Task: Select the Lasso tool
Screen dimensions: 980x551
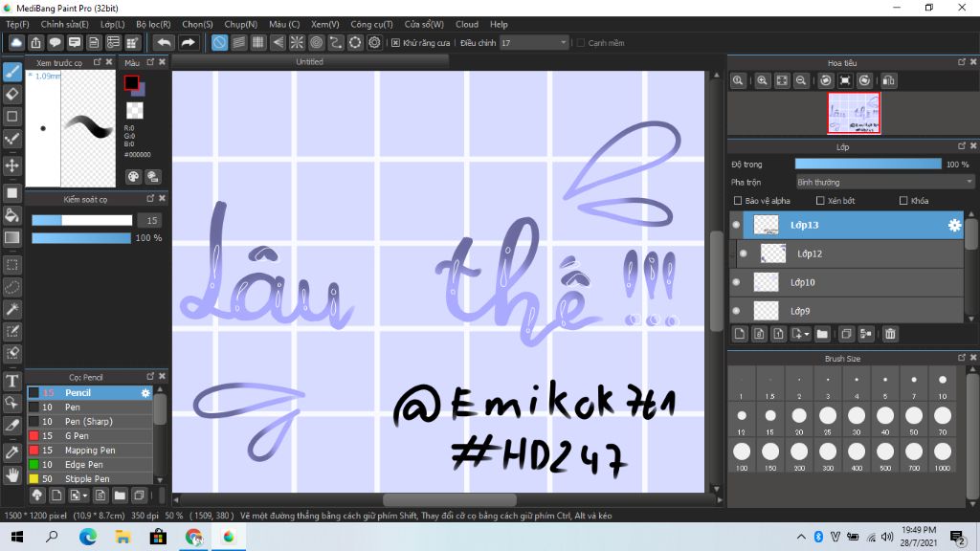Action: (x=12, y=287)
